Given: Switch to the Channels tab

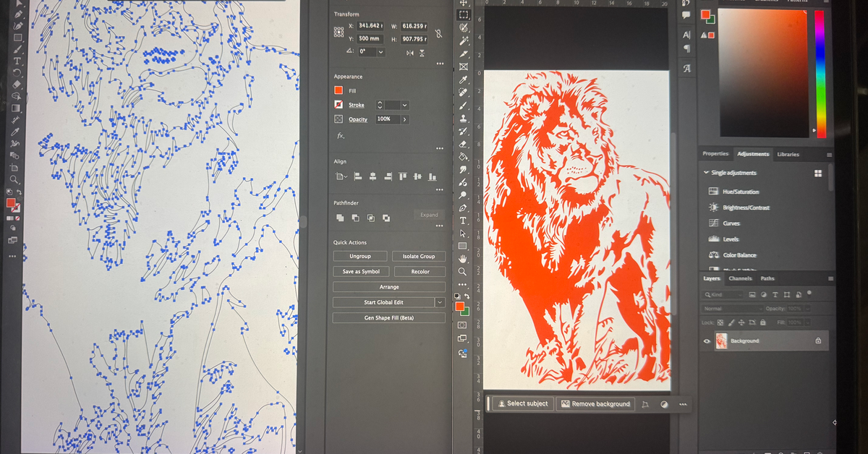Looking at the screenshot, I should coord(740,278).
